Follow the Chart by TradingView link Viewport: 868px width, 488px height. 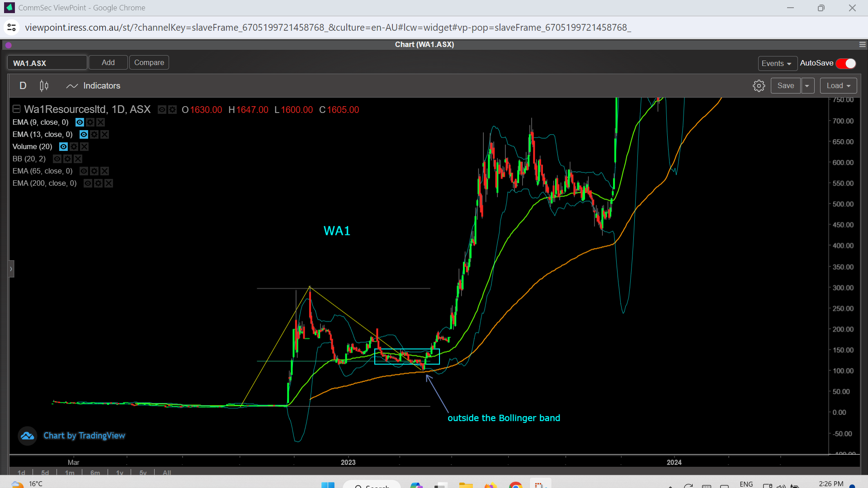[x=84, y=436]
